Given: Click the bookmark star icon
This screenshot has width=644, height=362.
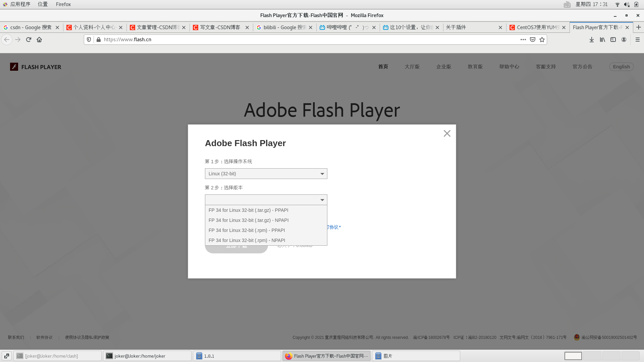Looking at the screenshot, I should pos(542,40).
